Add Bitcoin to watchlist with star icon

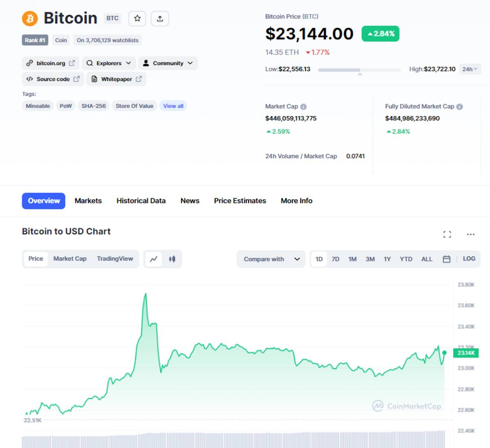point(137,18)
